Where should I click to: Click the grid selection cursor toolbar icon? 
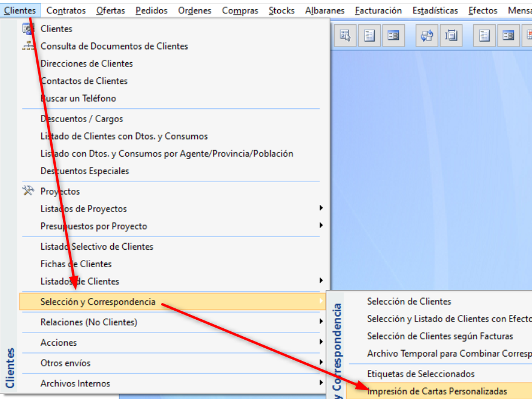(346, 35)
